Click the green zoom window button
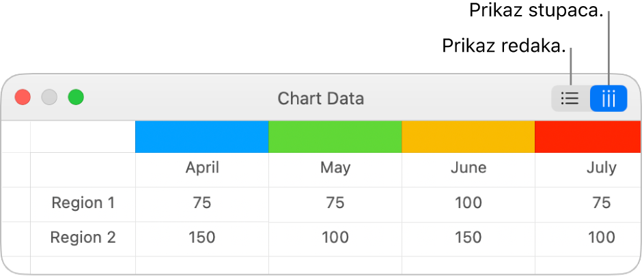The width and height of the screenshot is (644, 277). [75, 98]
